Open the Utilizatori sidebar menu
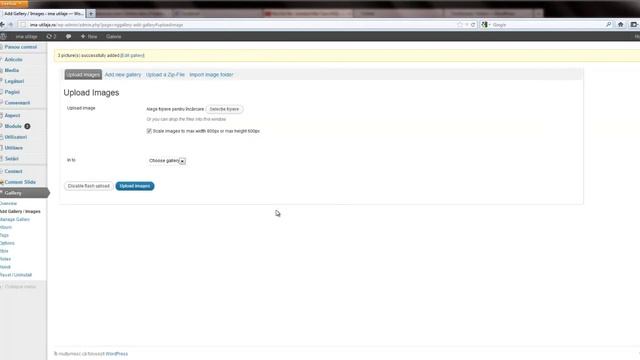The image size is (640, 360). pos(16,137)
